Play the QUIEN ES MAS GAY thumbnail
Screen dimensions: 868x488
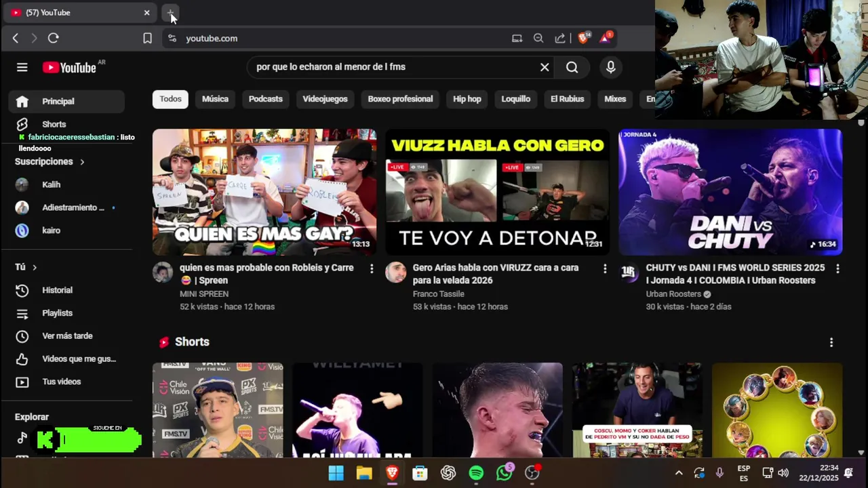(264, 192)
